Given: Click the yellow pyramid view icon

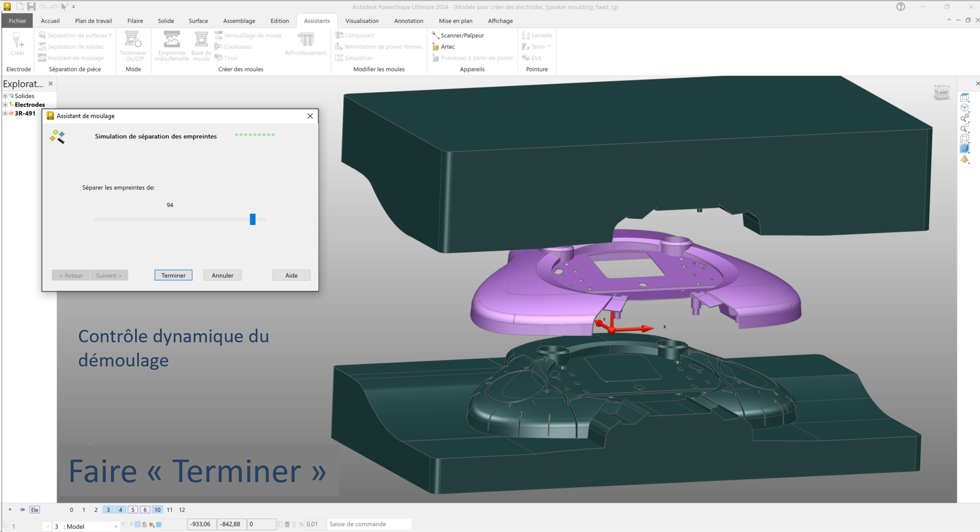Looking at the screenshot, I should click(965, 159).
